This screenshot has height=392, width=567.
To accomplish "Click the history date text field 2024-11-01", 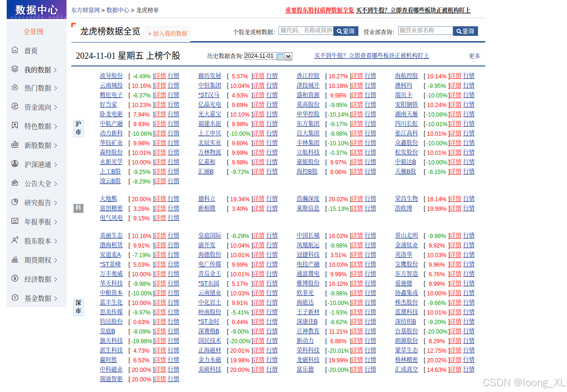I will point(260,56).
